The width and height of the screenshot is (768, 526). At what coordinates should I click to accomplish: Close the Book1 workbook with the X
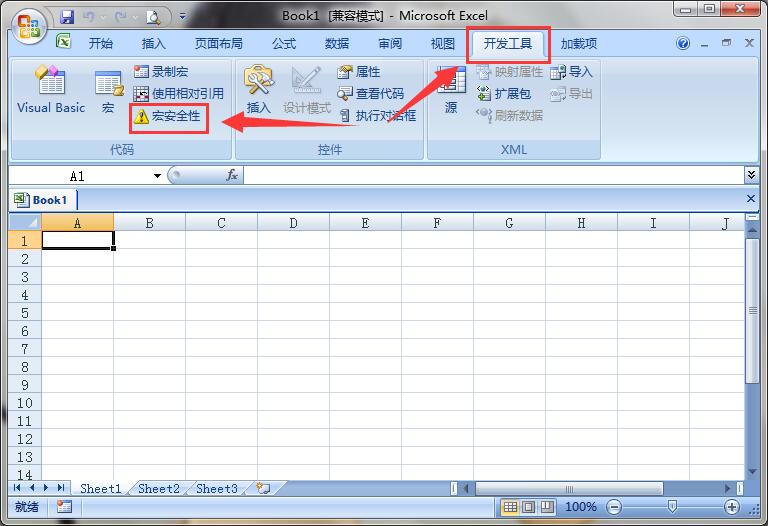coord(751,198)
